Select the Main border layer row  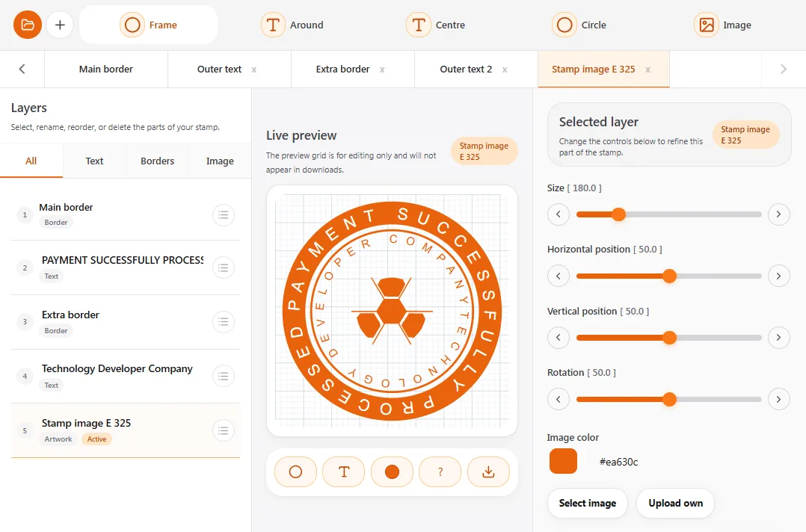[x=126, y=214]
